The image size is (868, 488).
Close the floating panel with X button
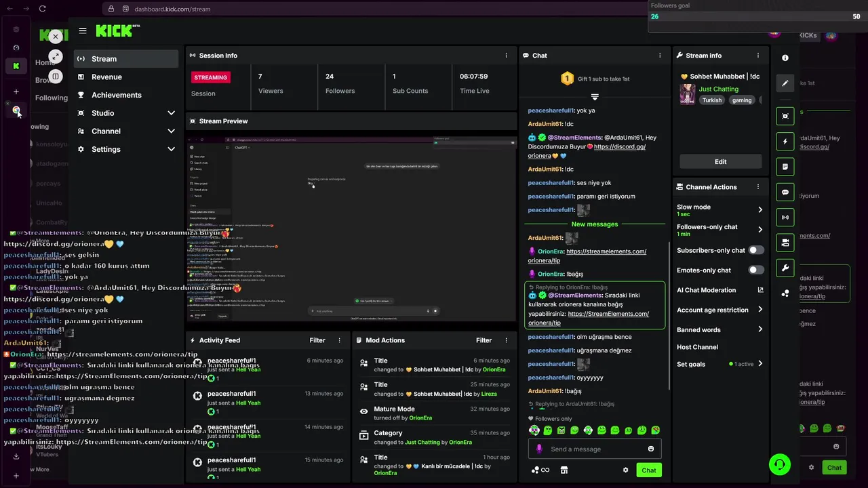click(x=56, y=37)
